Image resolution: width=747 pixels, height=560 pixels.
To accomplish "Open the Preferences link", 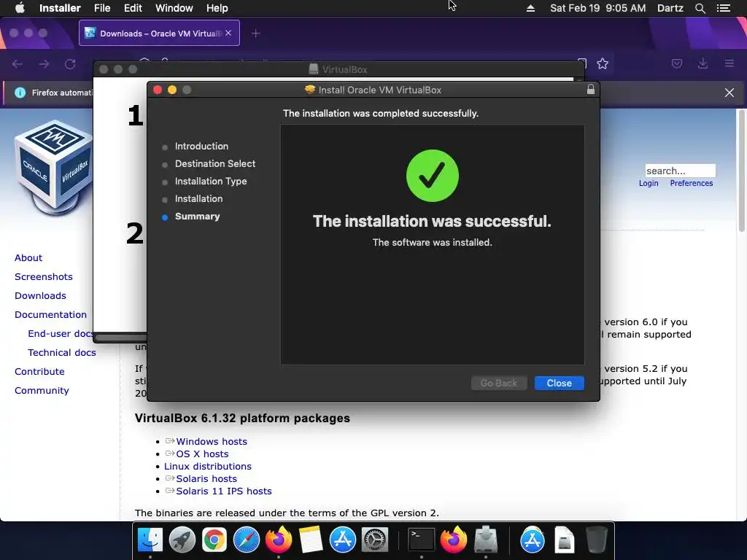I will [x=692, y=183].
